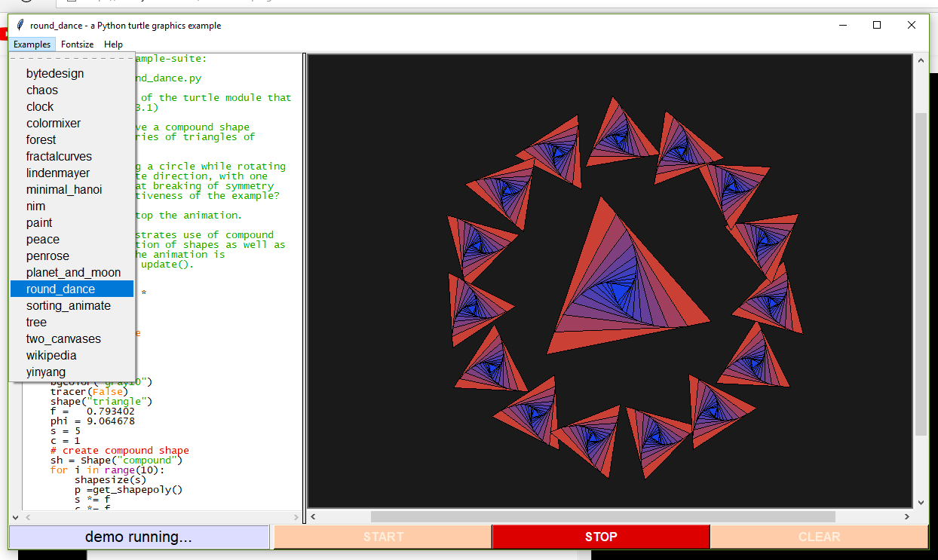Click the python feather icon in title bar
Viewport: 938px width, 560px height.
point(20,25)
